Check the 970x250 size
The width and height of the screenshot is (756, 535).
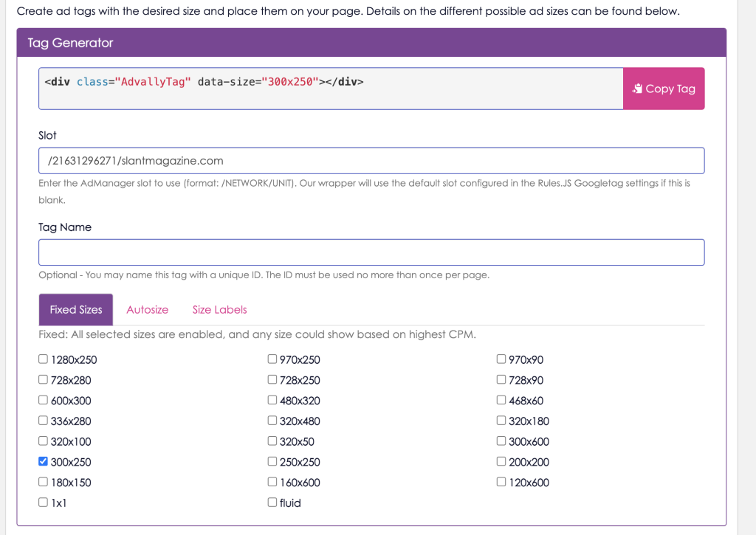point(272,359)
